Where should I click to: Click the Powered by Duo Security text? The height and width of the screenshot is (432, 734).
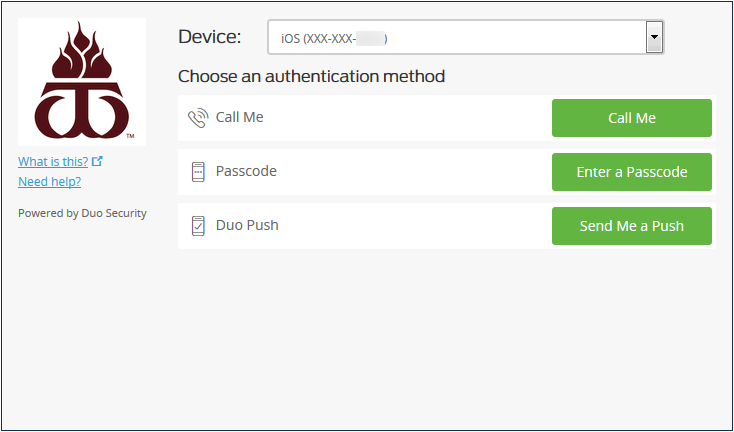(82, 213)
